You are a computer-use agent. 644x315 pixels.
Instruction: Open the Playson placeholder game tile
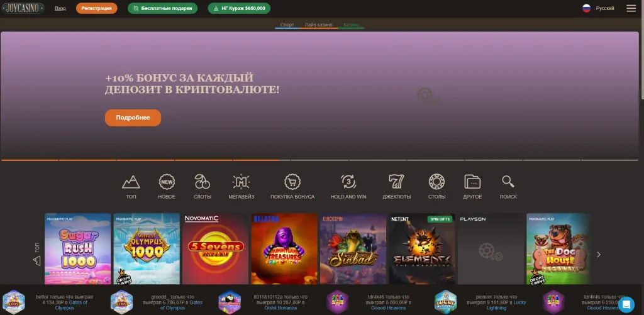(491, 249)
